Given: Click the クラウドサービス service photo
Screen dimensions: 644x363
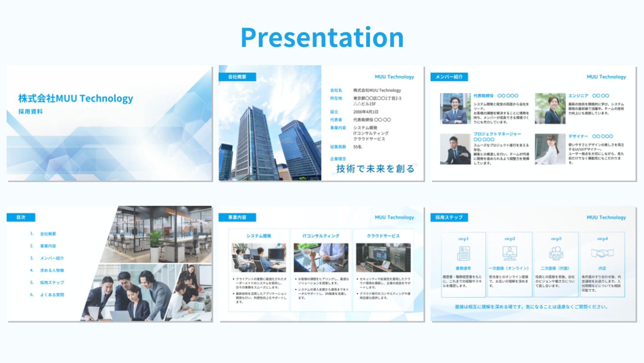Looking at the screenshot, I should pos(383,257).
